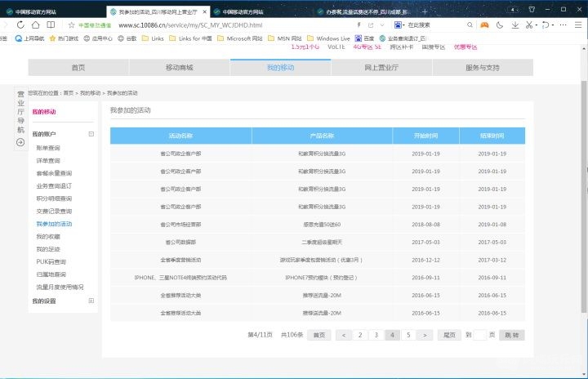Screen dimensions: 588x379
Task: Expand the 我的设置 sidebar section
Action: tap(91, 301)
